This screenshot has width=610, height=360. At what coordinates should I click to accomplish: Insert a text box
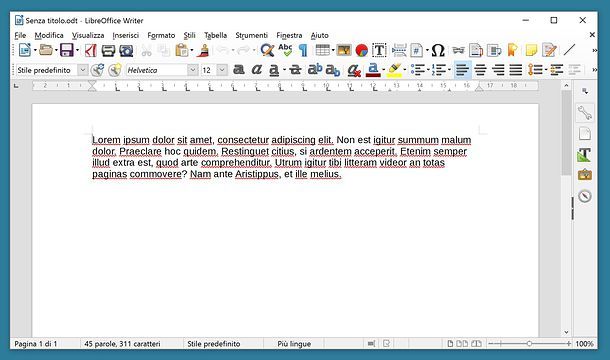tap(379, 50)
